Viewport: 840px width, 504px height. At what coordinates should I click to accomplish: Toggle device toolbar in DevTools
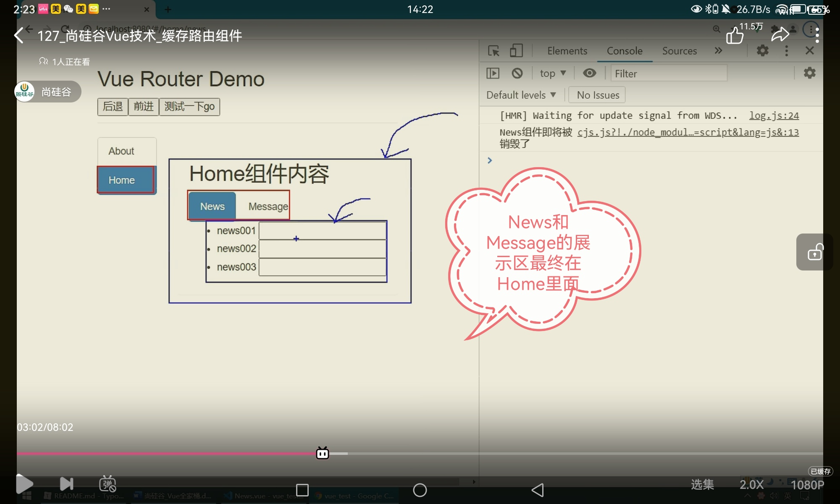[516, 51]
